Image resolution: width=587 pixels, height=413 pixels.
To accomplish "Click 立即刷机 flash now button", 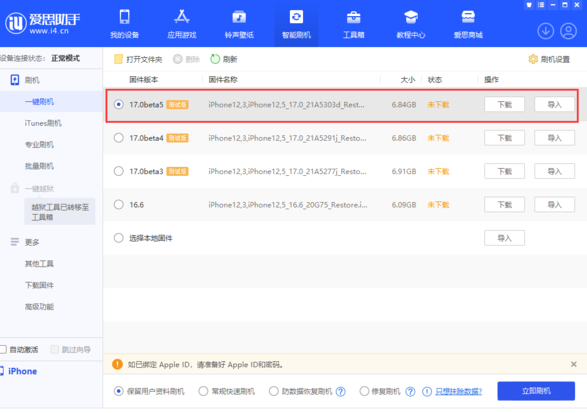I will [536, 391].
